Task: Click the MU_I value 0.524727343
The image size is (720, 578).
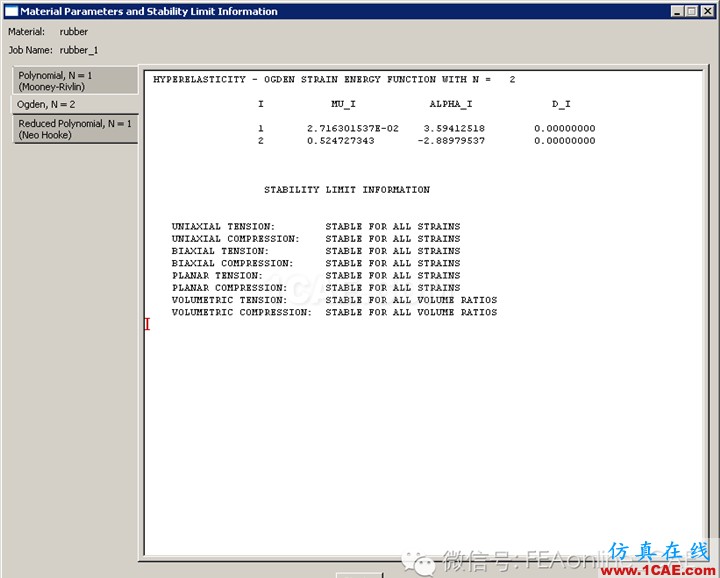Action: (x=341, y=141)
